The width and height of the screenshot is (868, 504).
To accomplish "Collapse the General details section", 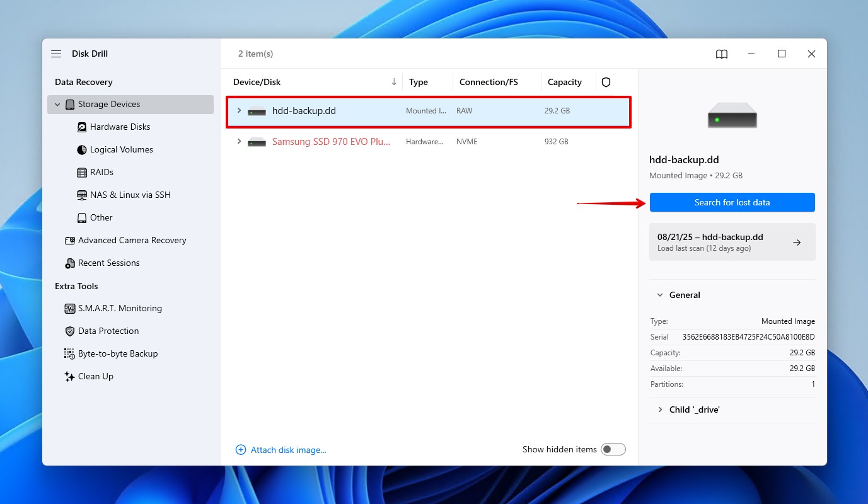I will 660,295.
